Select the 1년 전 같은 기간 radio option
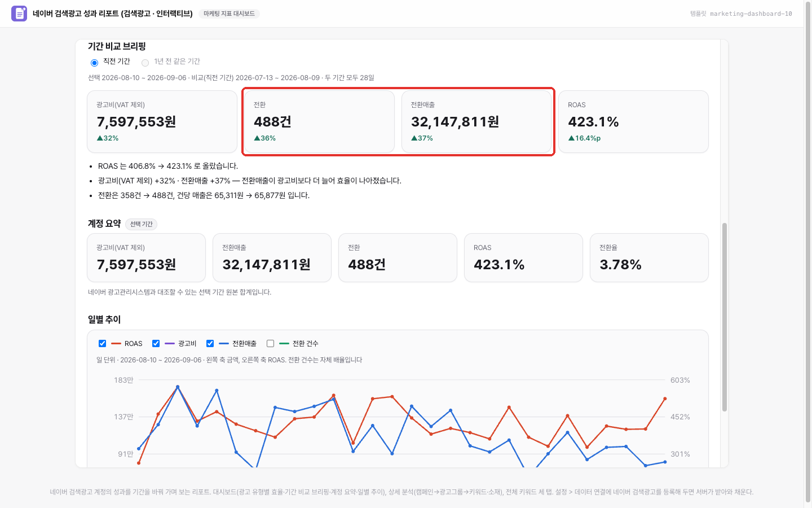The height and width of the screenshot is (508, 812). tap(145, 63)
